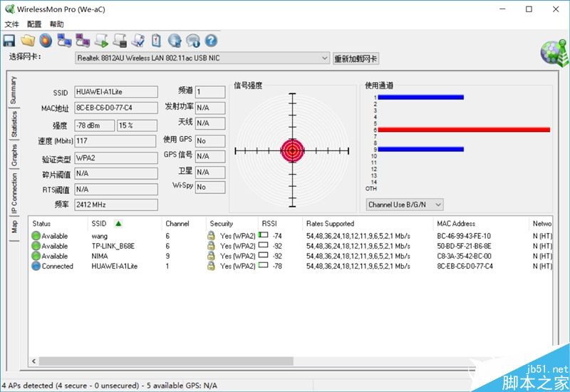Screen dimensions: 570x392
Task: Click the 重新加载网卡 reload button
Action: click(356, 58)
